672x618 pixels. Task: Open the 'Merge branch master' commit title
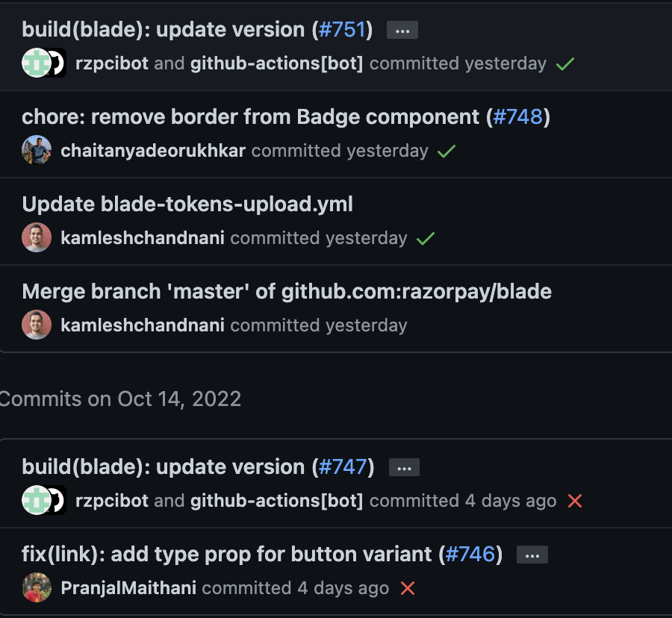coord(287,290)
